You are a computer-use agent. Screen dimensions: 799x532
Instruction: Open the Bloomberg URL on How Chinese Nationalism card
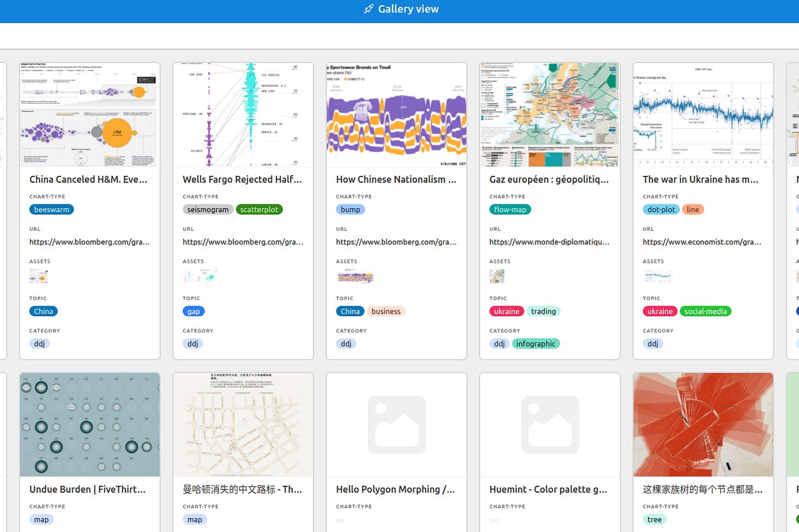397,242
